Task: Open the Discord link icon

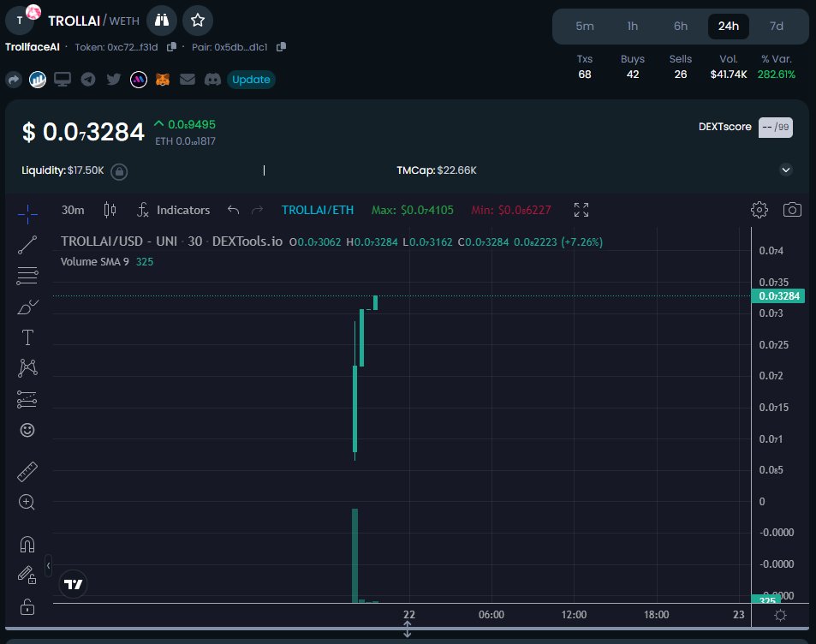Action: [212, 79]
